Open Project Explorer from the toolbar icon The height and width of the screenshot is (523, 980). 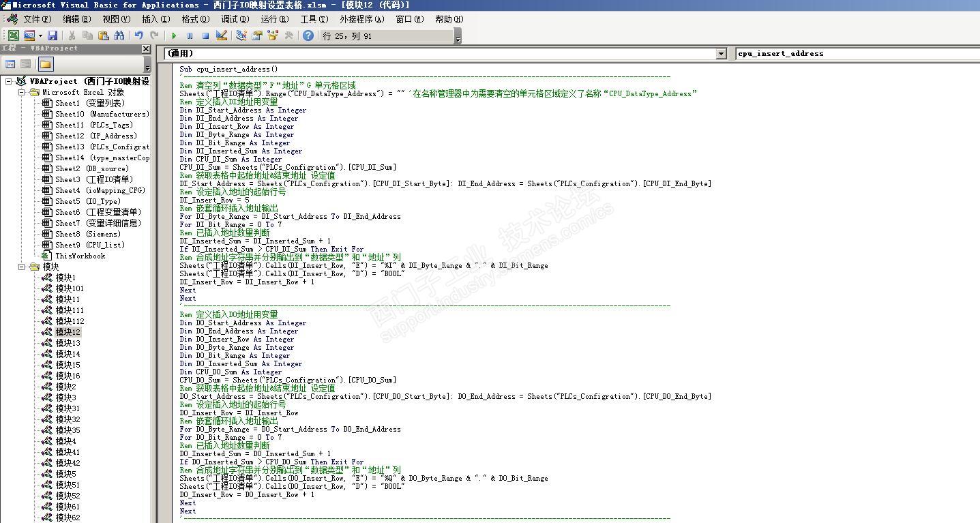coord(241,35)
